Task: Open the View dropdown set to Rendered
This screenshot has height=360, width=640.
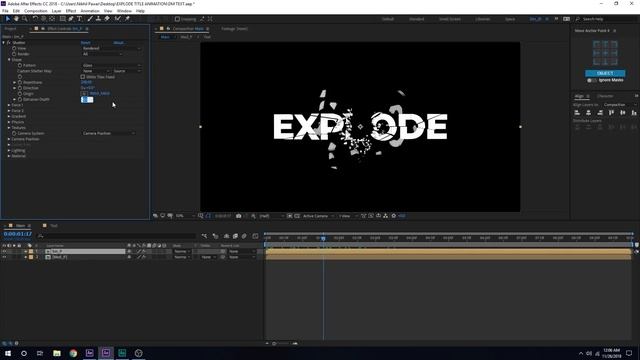Action: point(111,48)
